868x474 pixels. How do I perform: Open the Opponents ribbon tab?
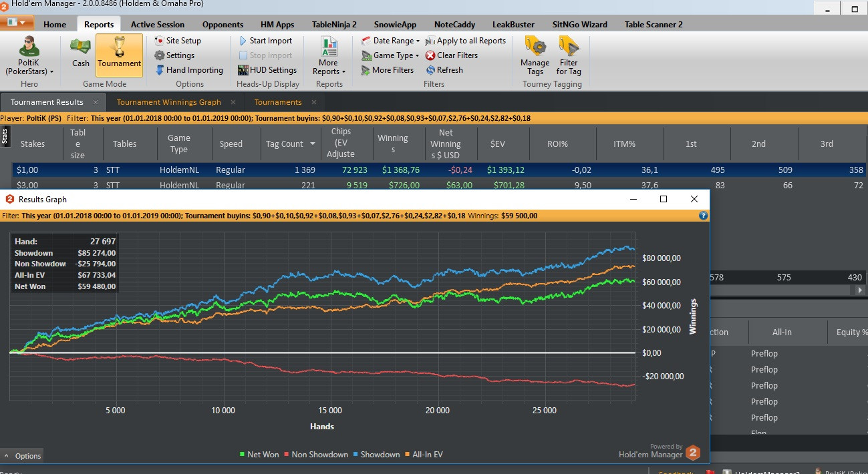223,25
